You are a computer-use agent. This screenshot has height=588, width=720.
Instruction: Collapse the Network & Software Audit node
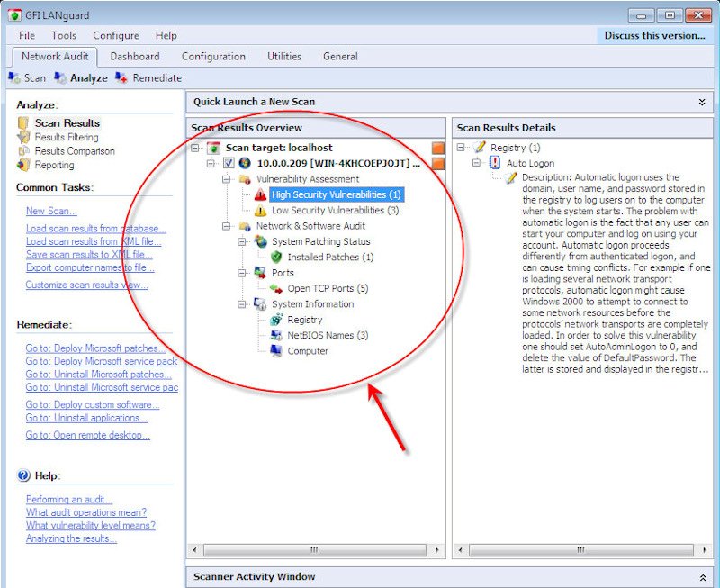coord(227,226)
